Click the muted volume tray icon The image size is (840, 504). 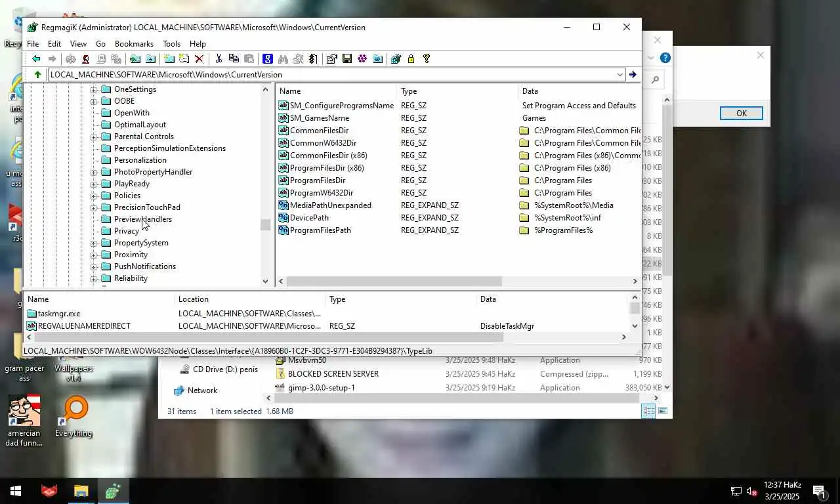(x=752, y=491)
